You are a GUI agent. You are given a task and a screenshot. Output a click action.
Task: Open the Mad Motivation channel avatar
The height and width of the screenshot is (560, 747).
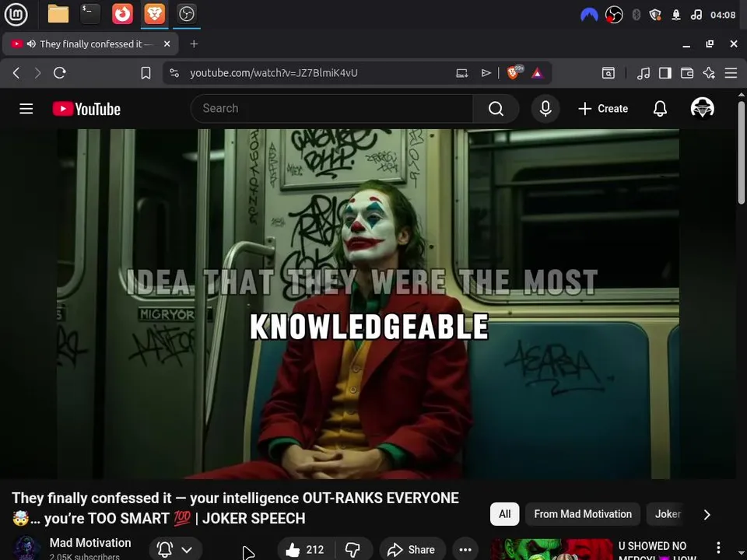point(26,548)
